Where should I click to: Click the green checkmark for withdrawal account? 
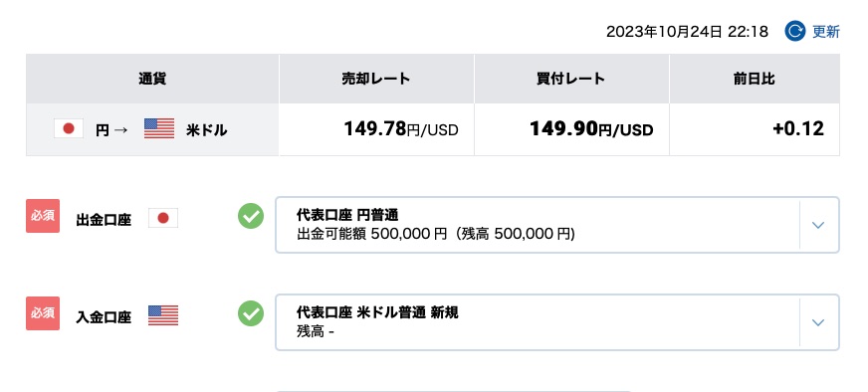tap(251, 216)
